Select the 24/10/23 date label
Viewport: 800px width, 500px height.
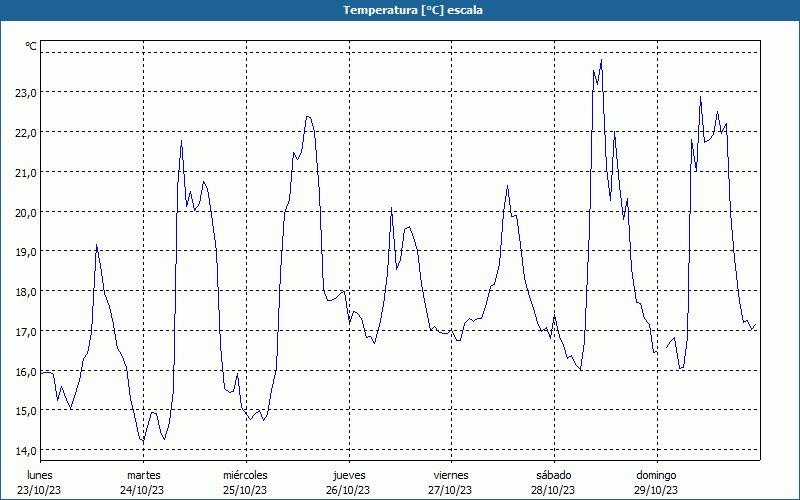pyautogui.click(x=142, y=490)
